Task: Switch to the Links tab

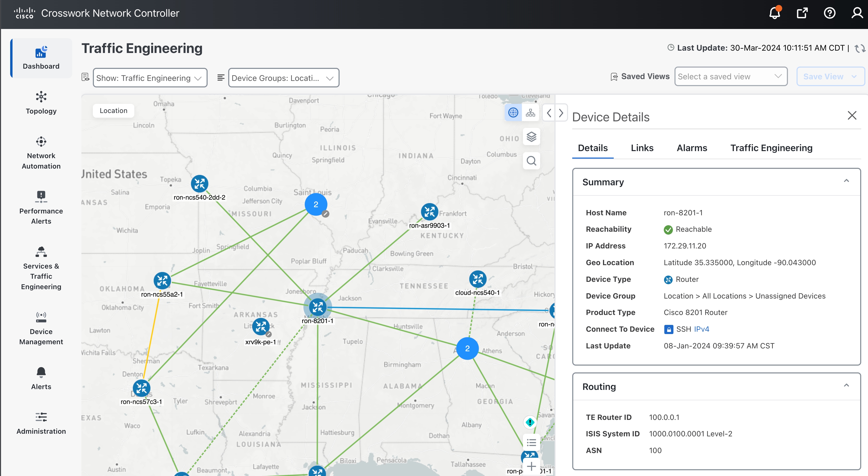Action: click(x=642, y=148)
